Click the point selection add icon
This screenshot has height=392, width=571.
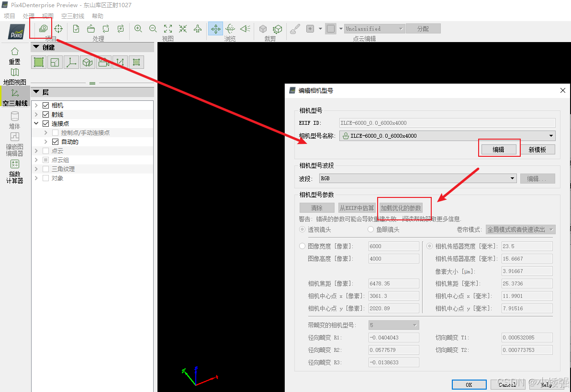tap(310, 28)
